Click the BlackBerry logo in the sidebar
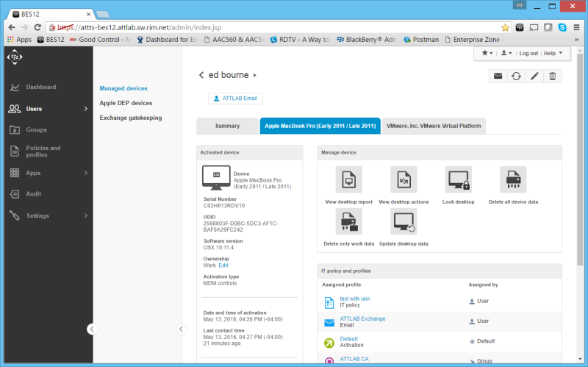 (15, 57)
